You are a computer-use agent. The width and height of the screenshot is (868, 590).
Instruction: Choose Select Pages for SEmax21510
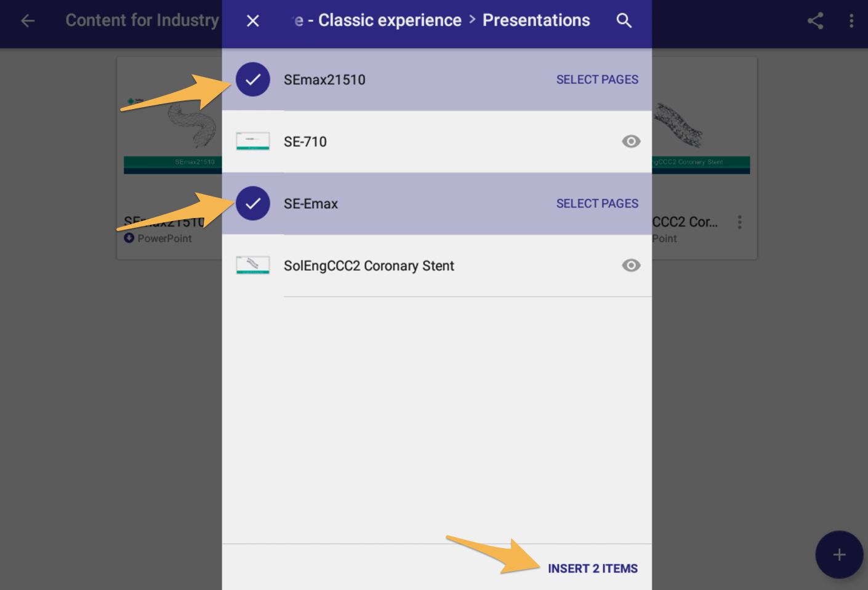597,79
